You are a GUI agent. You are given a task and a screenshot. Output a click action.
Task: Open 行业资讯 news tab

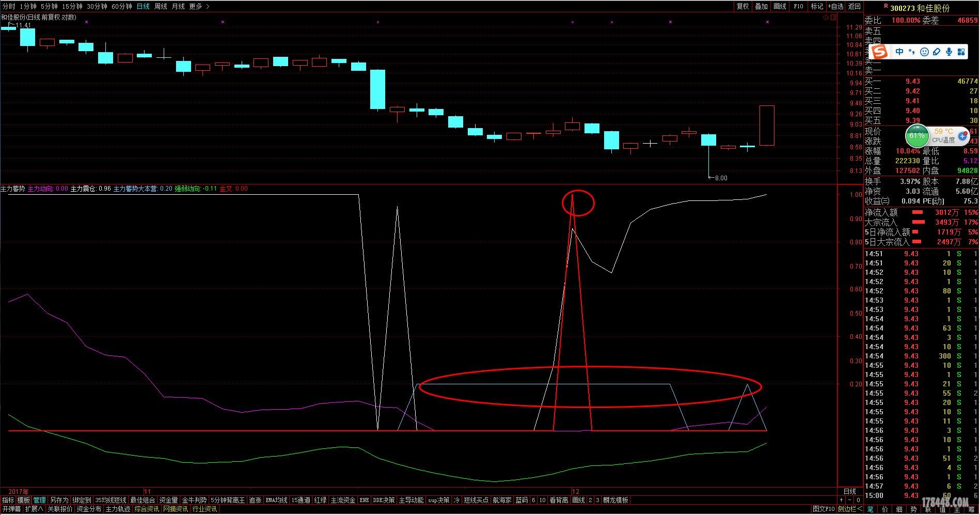204,509
